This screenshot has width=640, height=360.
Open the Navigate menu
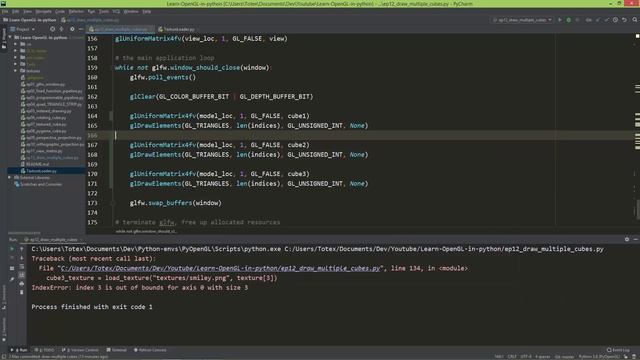click(x=43, y=11)
